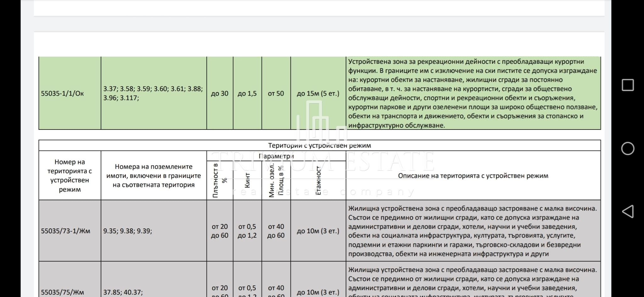The width and height of the screenshot is (644, 297).
Task: Select the 55035/75/Жм territory cell
Action: (x=63, y=292)
